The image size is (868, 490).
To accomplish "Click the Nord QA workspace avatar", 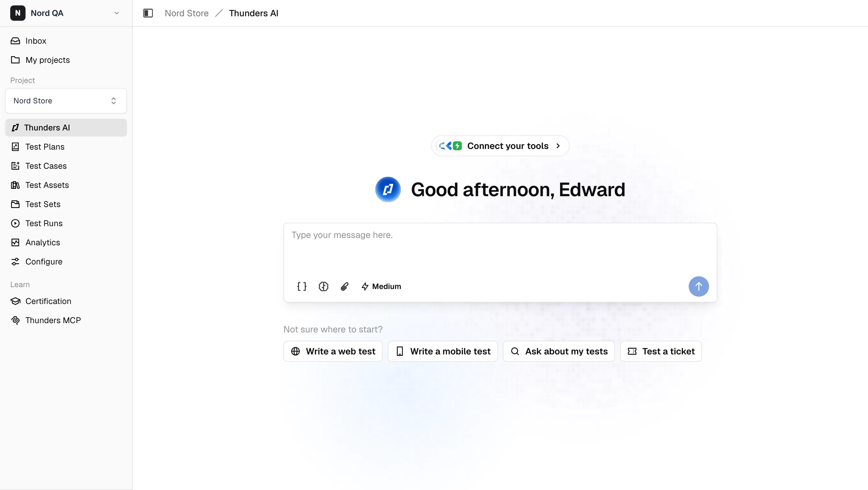I will (18, 13).
